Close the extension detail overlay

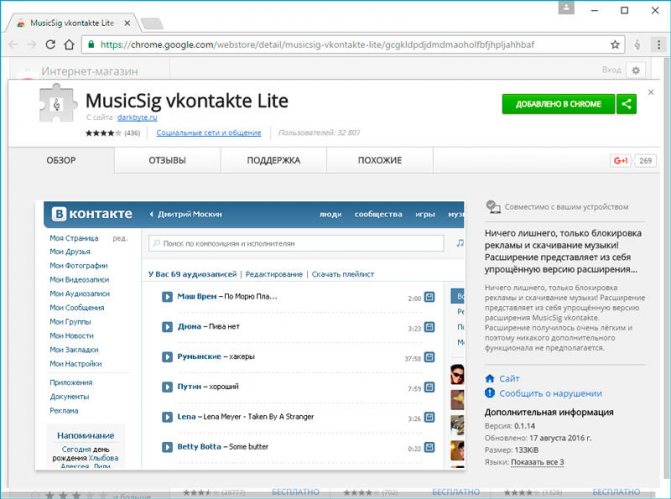tap(651, 92)
